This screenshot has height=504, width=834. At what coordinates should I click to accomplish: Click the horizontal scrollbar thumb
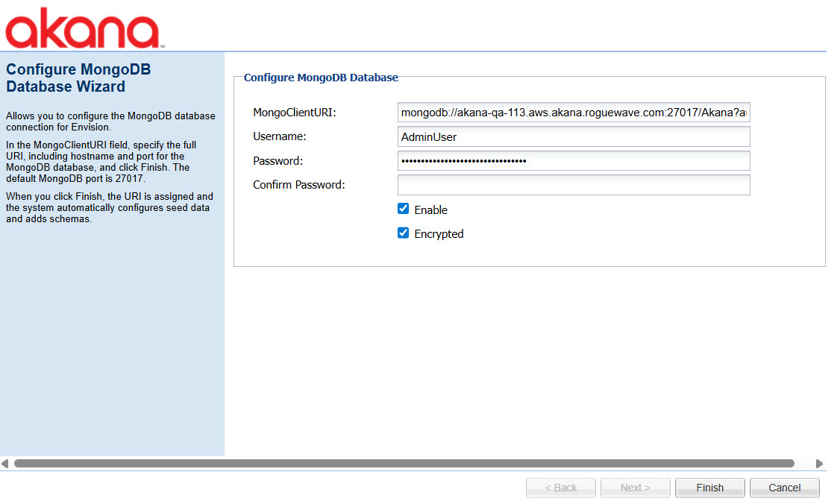click(x=404, y=464)
